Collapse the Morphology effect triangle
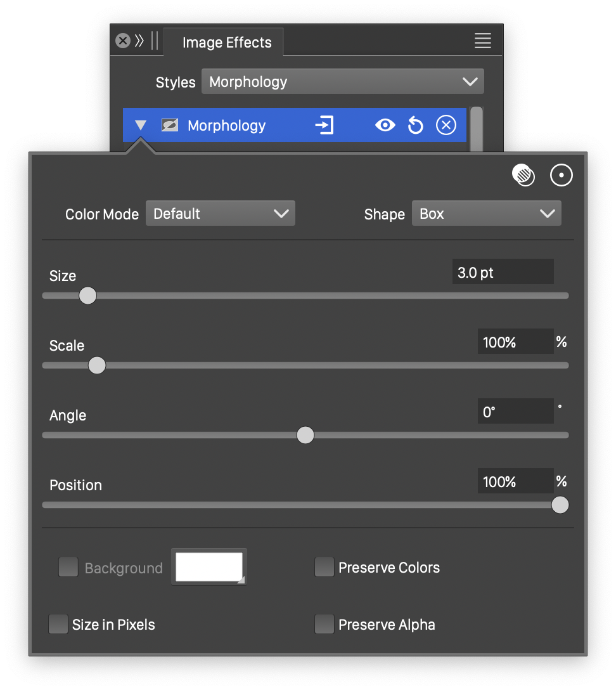 [141, 126]
